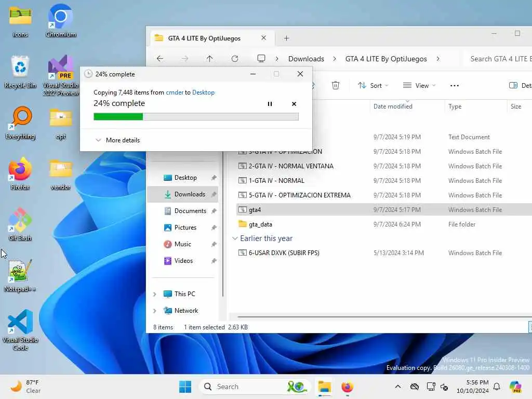Click the Forward arrow in File Explorer

(x=185, y=59)
